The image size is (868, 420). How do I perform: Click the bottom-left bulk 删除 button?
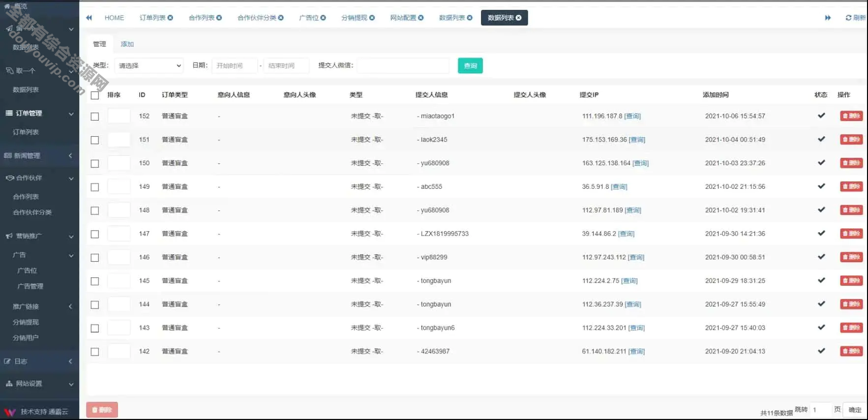click(102, 410)
